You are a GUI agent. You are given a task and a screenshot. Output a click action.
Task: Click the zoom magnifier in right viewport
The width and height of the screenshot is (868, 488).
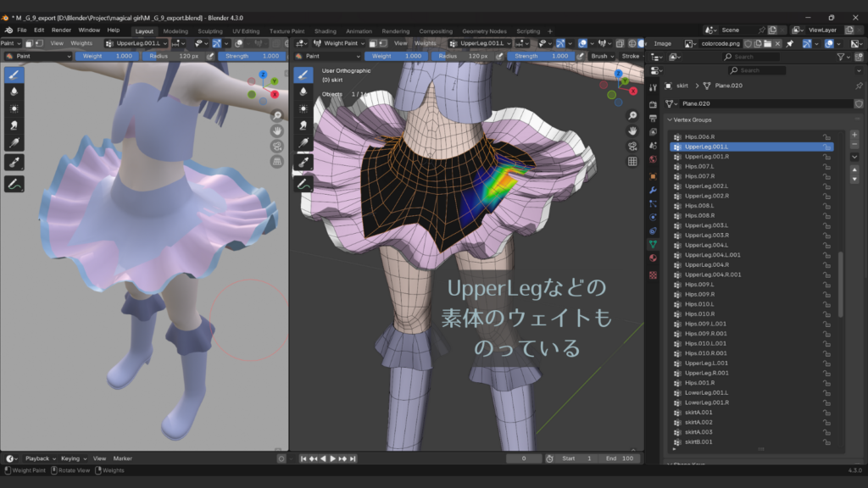coord(632,115)
